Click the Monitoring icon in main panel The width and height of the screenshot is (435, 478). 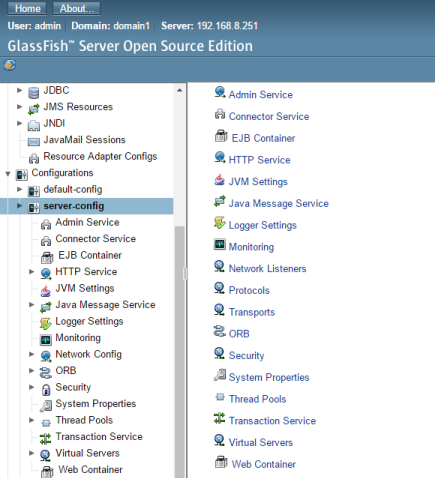coord(220,244)
